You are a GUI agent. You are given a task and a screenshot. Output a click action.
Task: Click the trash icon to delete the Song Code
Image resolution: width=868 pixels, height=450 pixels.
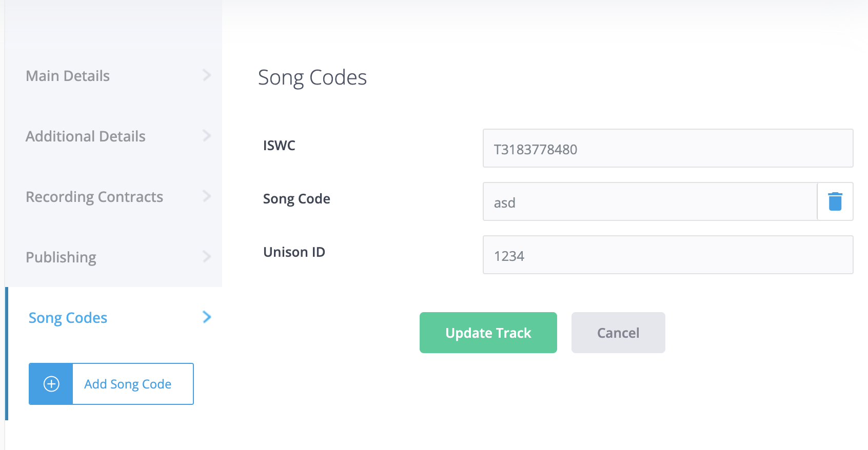pos(835,201)
